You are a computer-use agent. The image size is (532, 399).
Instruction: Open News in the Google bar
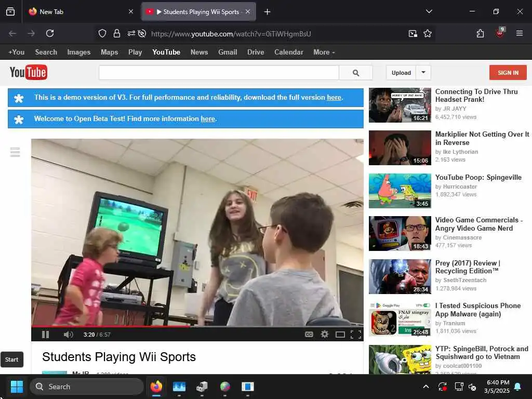tap(199, 52)
